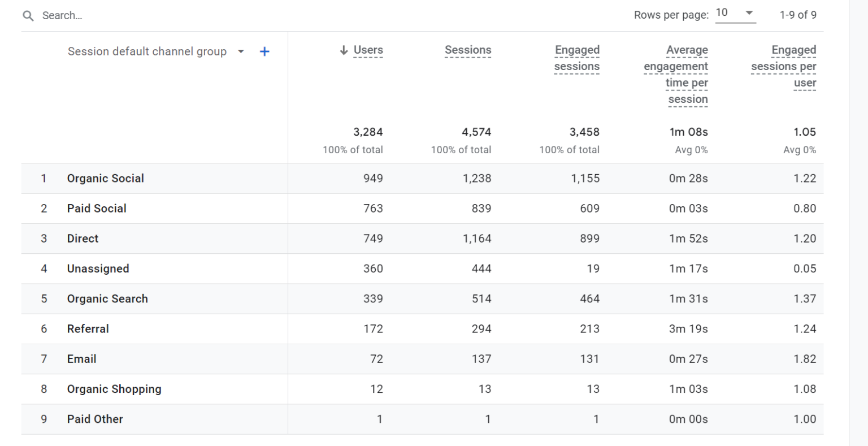Image resolution: width=868 pixels, height=446 pixels.
Task: Click Email sessions value 137
Action: [481, 359]
